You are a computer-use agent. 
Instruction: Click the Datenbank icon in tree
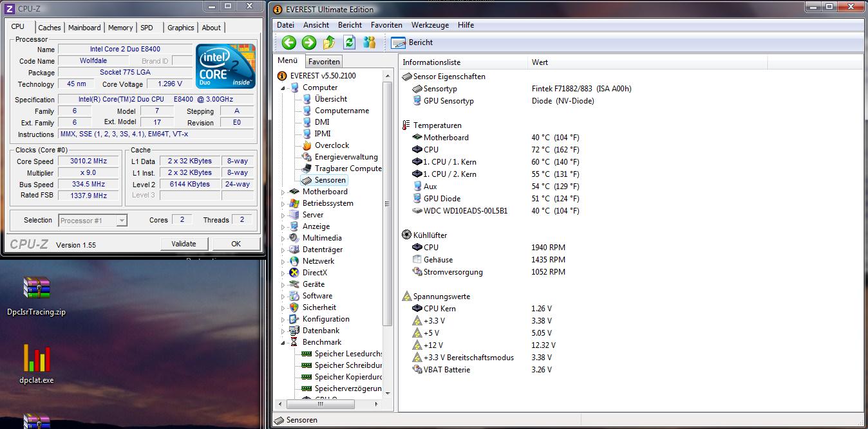[x=295, y=331]
